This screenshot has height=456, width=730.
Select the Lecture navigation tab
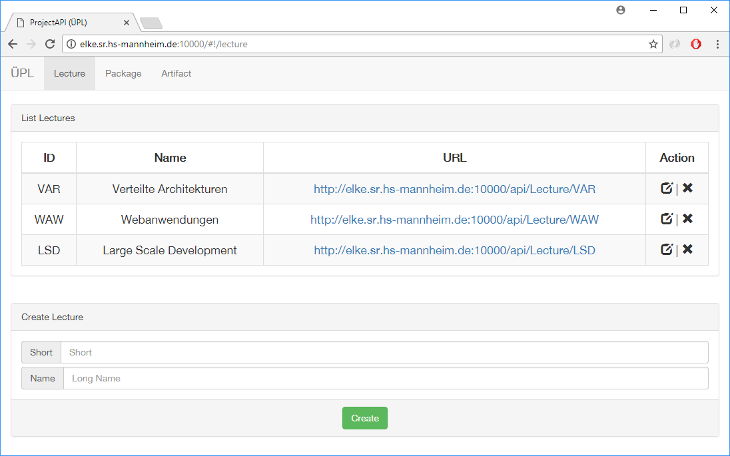point(69,74)
